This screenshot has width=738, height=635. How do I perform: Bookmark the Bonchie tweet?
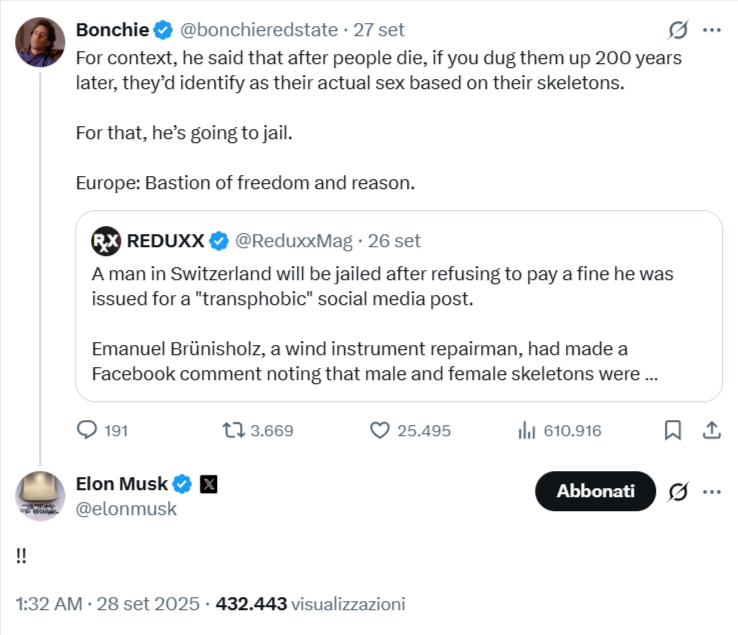point(673,430)
